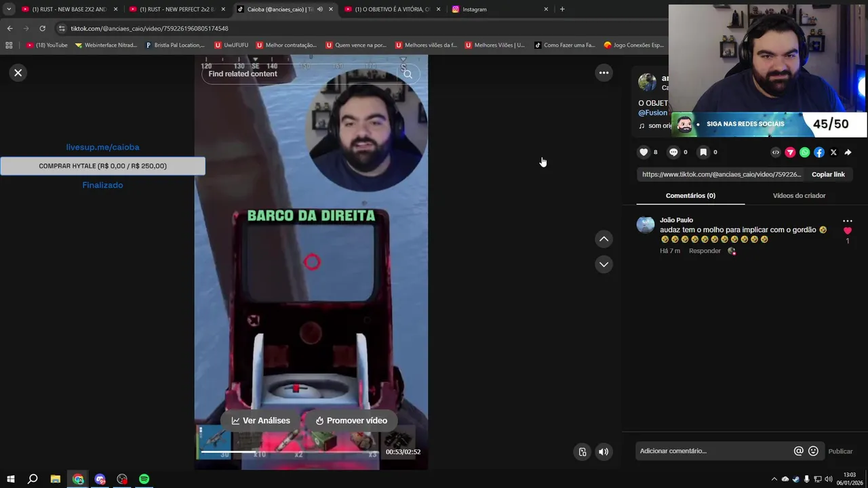Share the video on WhatsApp

pos(804,152)
